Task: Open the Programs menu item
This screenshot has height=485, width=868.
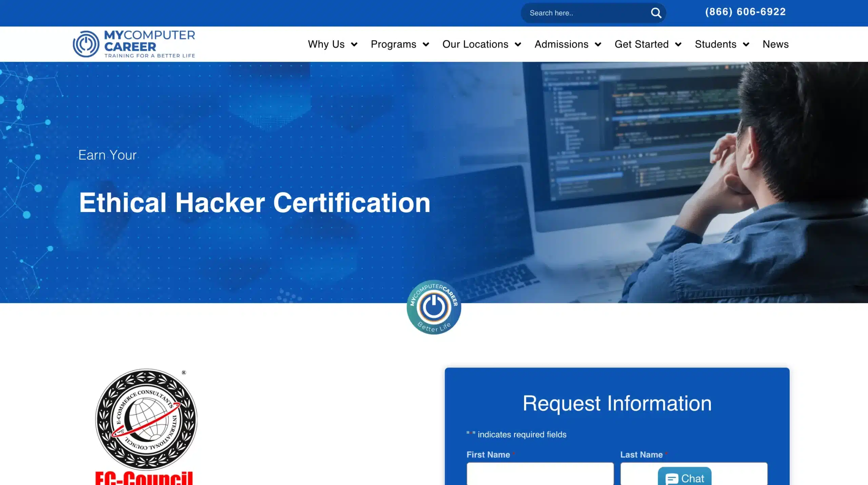Action: click(393, 44)
